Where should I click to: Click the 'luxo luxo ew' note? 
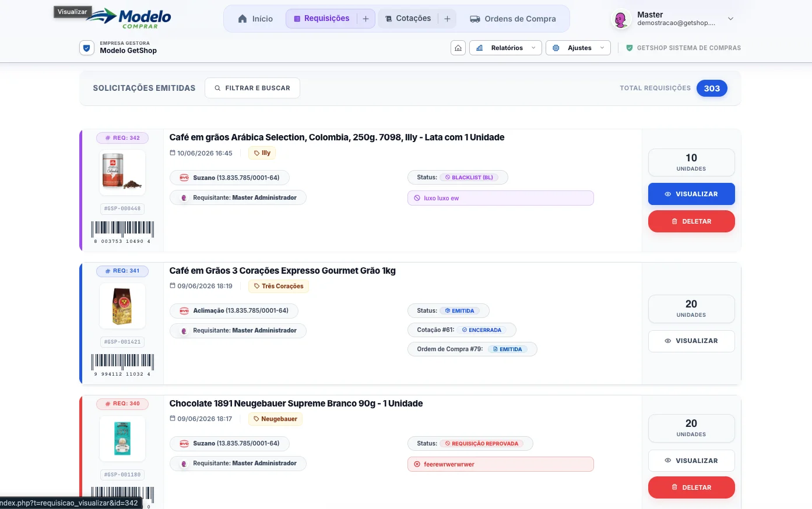pyautogui.click(x=501, y=198)
